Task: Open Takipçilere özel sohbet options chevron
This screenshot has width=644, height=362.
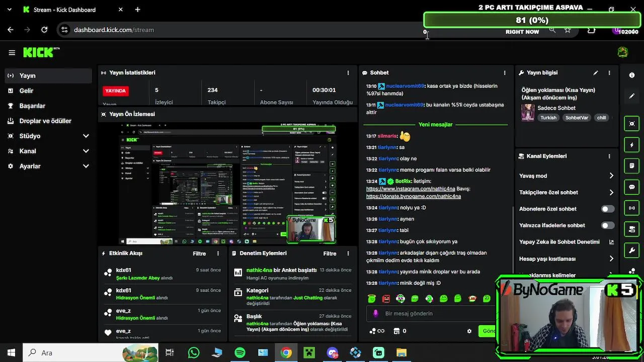Action: click(x=611, y=192)
